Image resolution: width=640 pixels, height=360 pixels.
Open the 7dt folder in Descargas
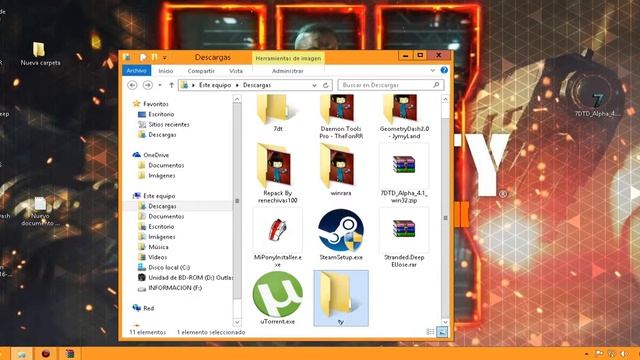click(x=278, y=113)
